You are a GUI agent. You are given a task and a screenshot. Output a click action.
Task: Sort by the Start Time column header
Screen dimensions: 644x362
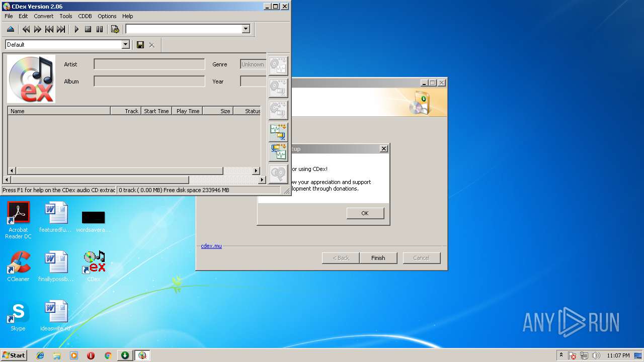156,111
